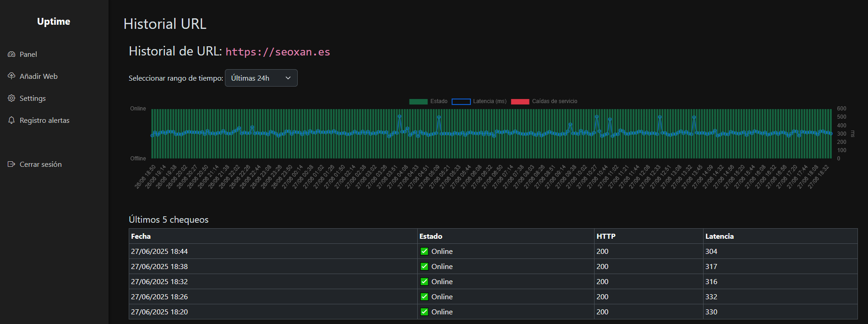
Task: Click the green check icon for 18:32 row
Action: [424, 281]
